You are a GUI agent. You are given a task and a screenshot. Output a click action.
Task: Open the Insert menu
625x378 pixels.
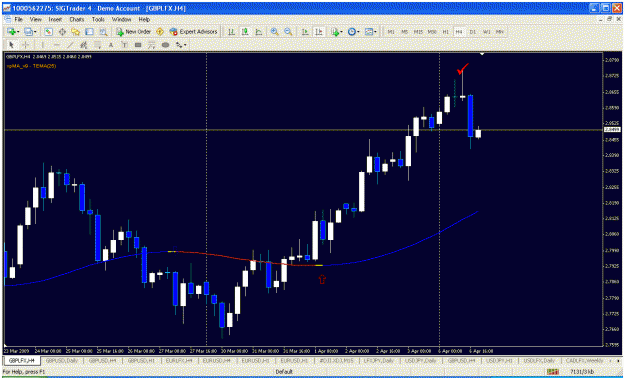(55, 19)
